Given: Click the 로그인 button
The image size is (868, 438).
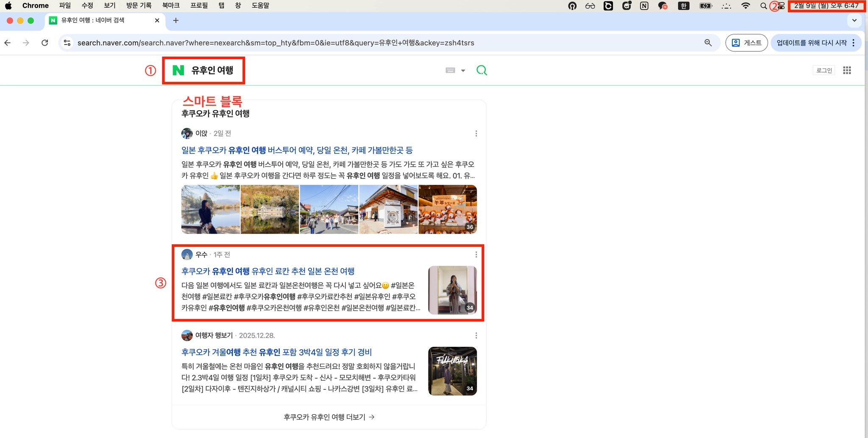Looking at the screenshot, I should click(824, 70).
